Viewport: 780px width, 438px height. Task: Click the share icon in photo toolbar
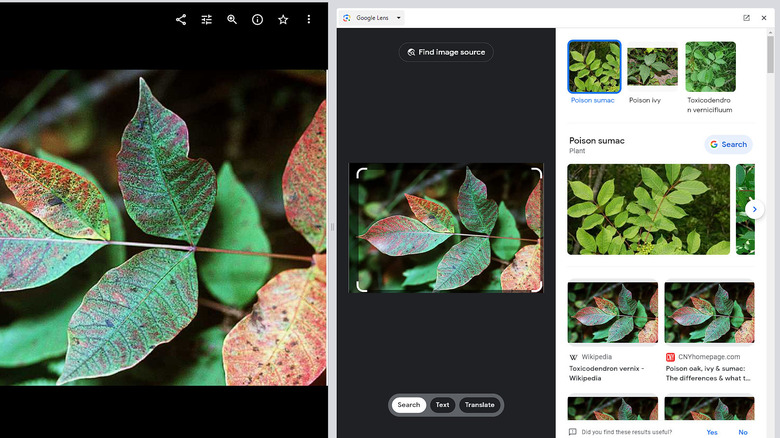point(181,19)
